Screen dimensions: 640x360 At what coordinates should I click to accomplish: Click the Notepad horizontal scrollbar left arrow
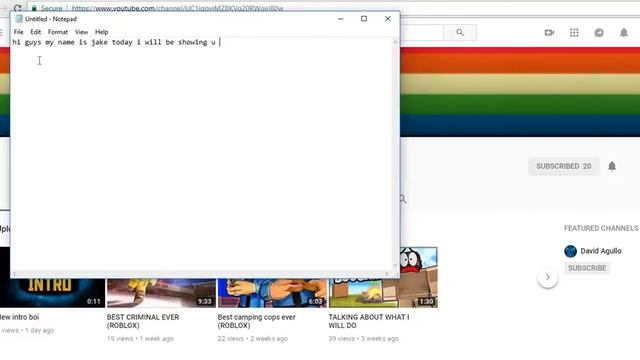15,274
